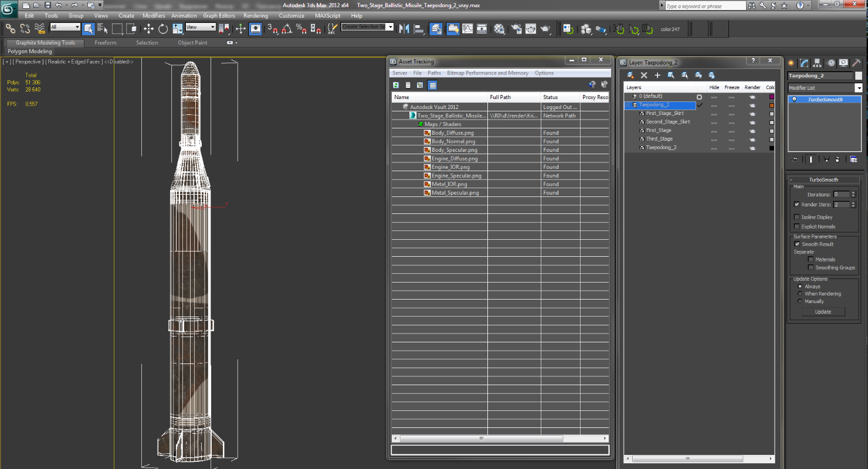The height and width of the screenshot is (469, 868).
Task: Open Bitmap Performance and Memory menu
Action: pyautogui.click(x=487, y=73)
